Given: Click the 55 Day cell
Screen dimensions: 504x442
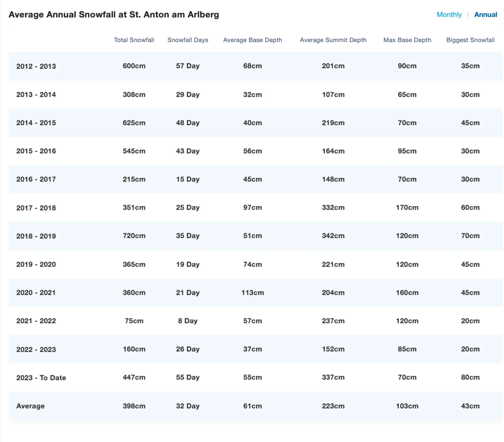Looking at the screenshot, I should pos(188,377).
